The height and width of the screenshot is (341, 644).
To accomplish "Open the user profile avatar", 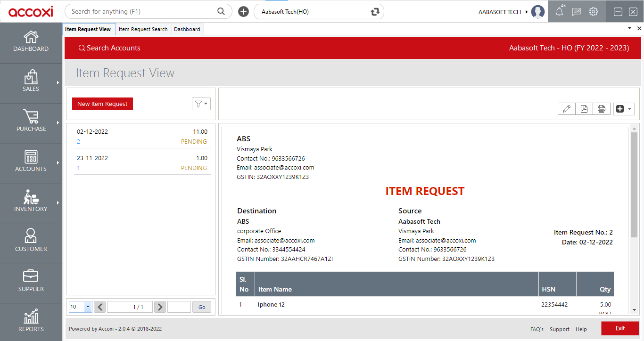I will tap(538, 12).
